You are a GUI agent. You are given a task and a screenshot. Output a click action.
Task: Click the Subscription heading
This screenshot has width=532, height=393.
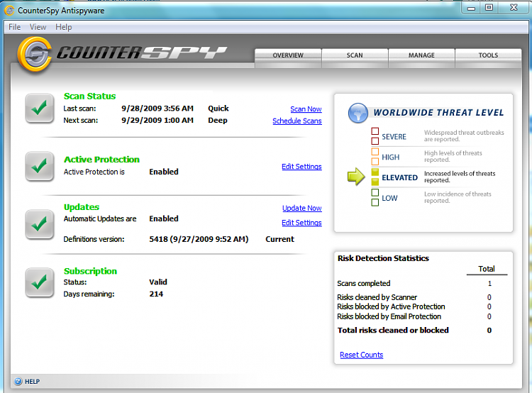click(x=90, y=271)
